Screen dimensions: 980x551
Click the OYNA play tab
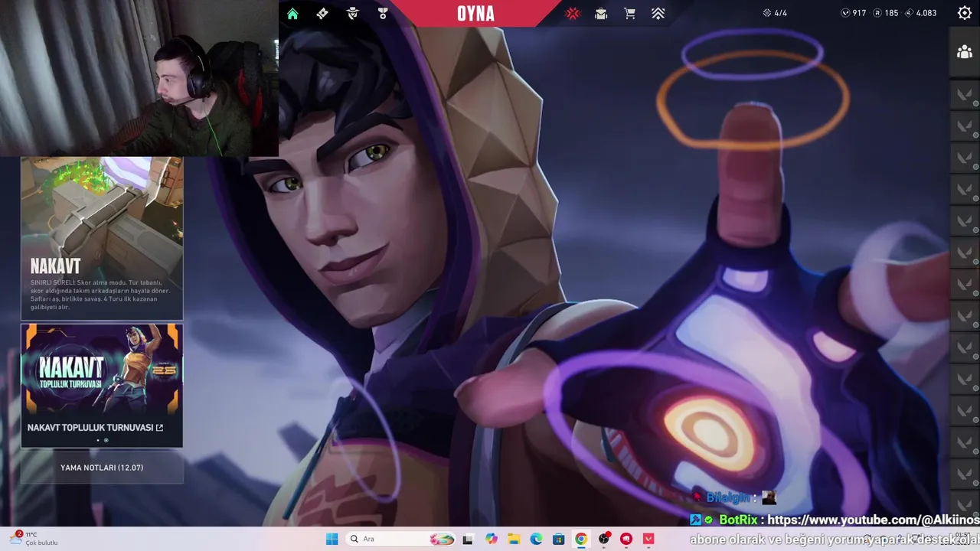pyautogui.click(x=475, y=13)
